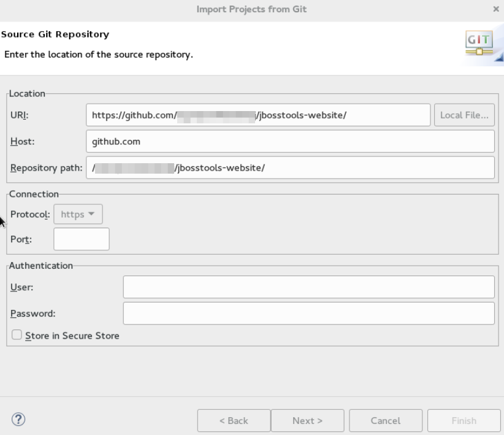Click the 'Repository path:' label
This screenshot has height=435, width=504.
pos(46,168)
